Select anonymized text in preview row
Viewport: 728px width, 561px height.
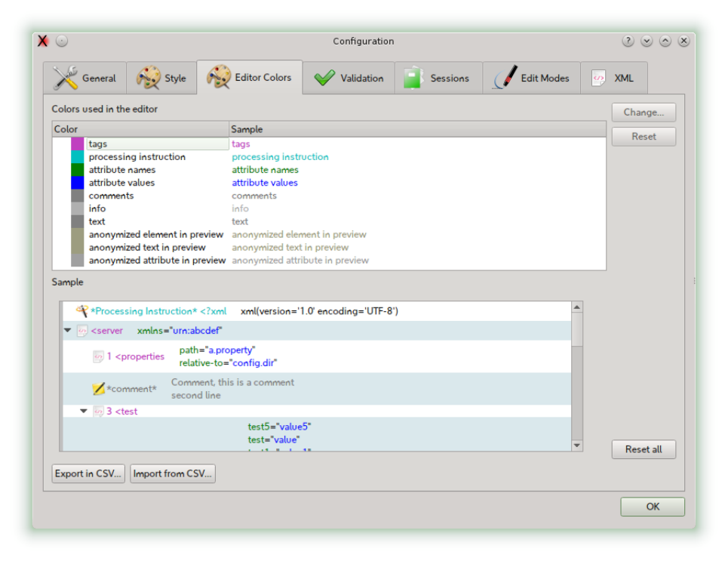pyautogui.click(x=329, y=248)
